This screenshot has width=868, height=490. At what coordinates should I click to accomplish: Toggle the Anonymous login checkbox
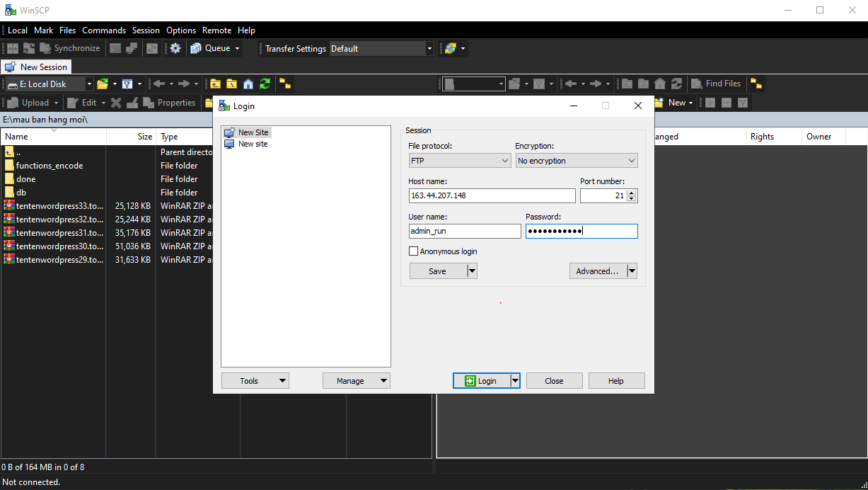pyautogui.click(x=414, y=251)
